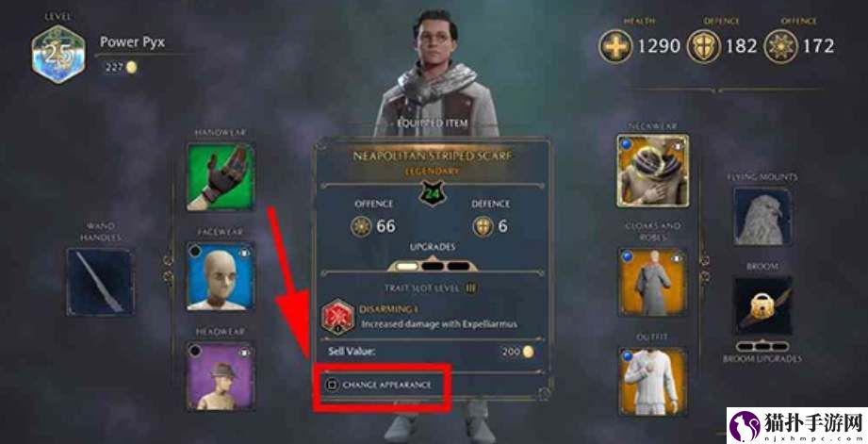Viewport: 868px width, 444px height.
Task: Select the Headwear hat slot
Action: coord(221,376)
